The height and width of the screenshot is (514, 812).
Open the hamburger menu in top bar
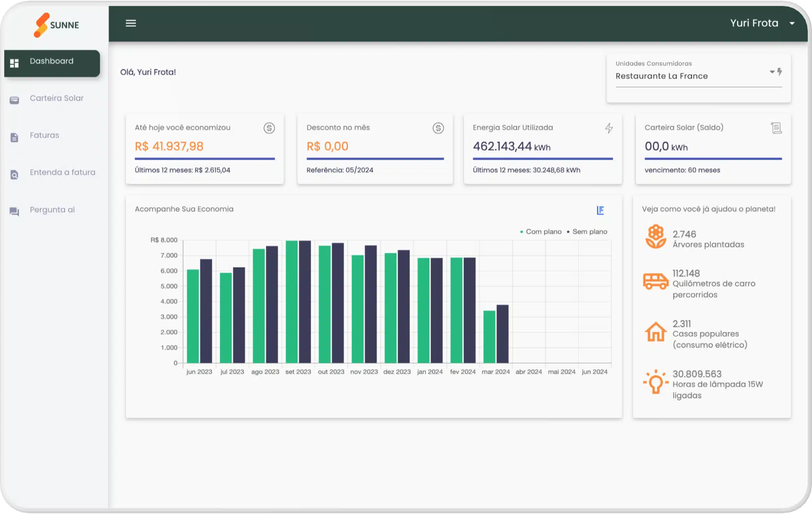click(131, 23)
